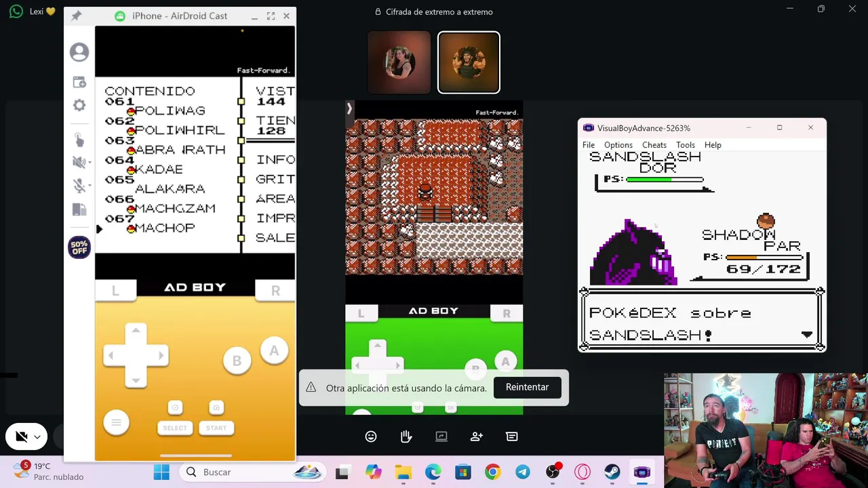Pin the AirDroid Cast window on top
The width and height of the screenshot is (868, 488).
[77, 16]
